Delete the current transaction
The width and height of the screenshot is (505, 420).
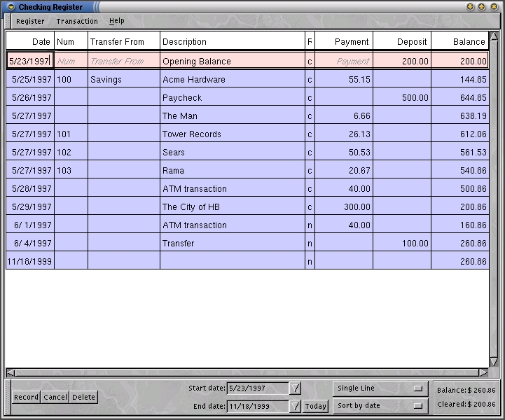(83, 397)
